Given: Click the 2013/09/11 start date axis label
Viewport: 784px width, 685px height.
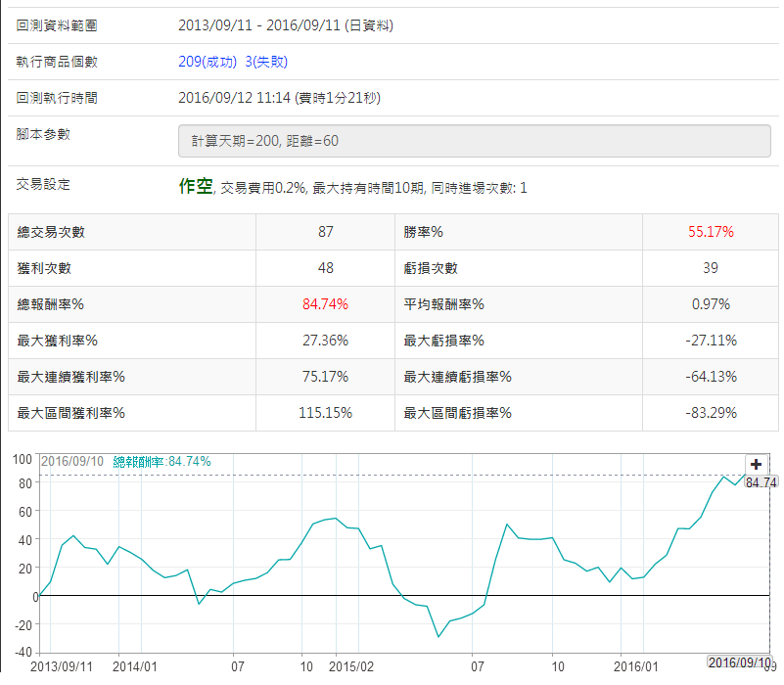Looking at the screenshot, I should 63,665.
